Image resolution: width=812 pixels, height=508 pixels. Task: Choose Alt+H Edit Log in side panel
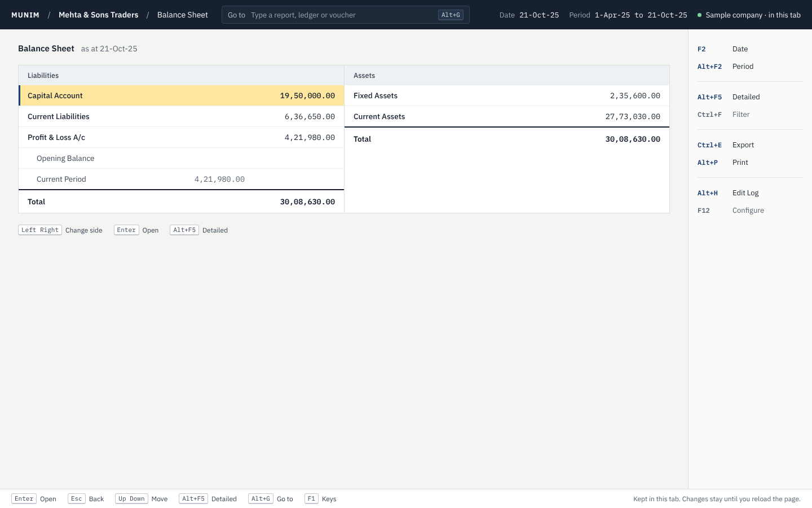[x=750, y=193]
